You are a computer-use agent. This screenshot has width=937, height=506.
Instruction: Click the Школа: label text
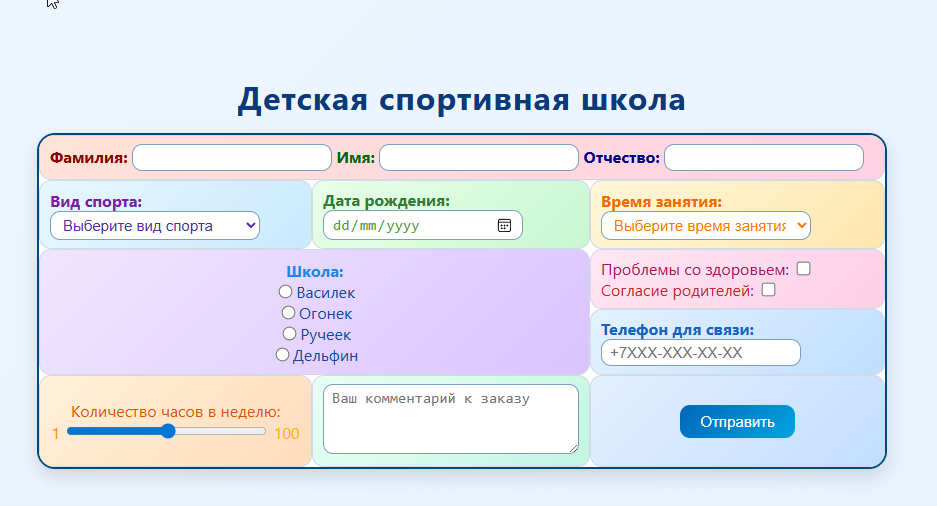315,272
